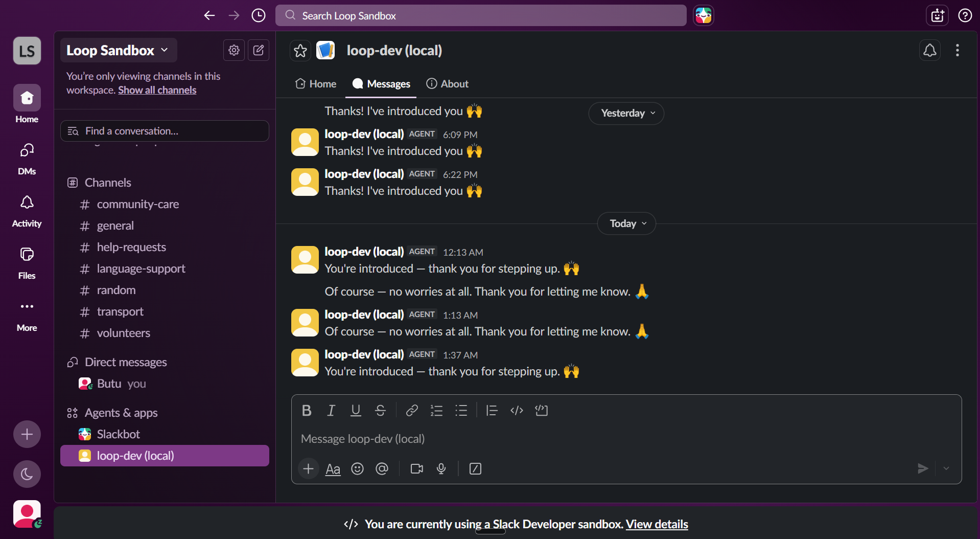Toggle underline formatting
Image resolution: width=980 pixels, height=539 pixels.
click(356, 410)
